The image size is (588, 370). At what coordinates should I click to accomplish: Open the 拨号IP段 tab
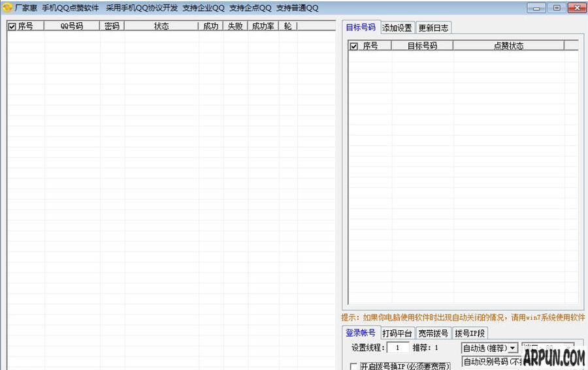point(470,333)
